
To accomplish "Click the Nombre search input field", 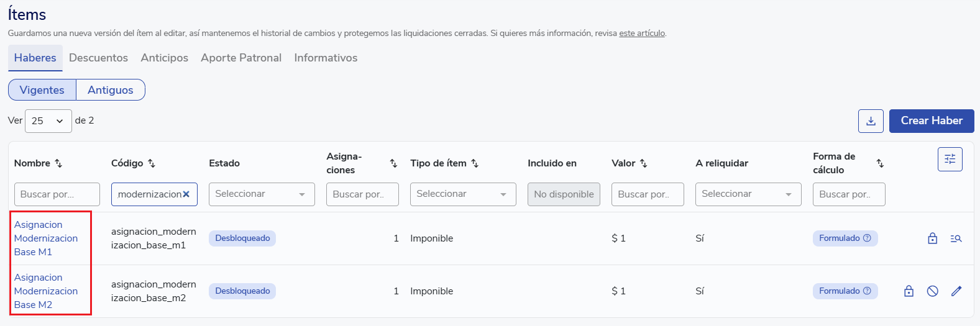I will click(x=57, y=194).
